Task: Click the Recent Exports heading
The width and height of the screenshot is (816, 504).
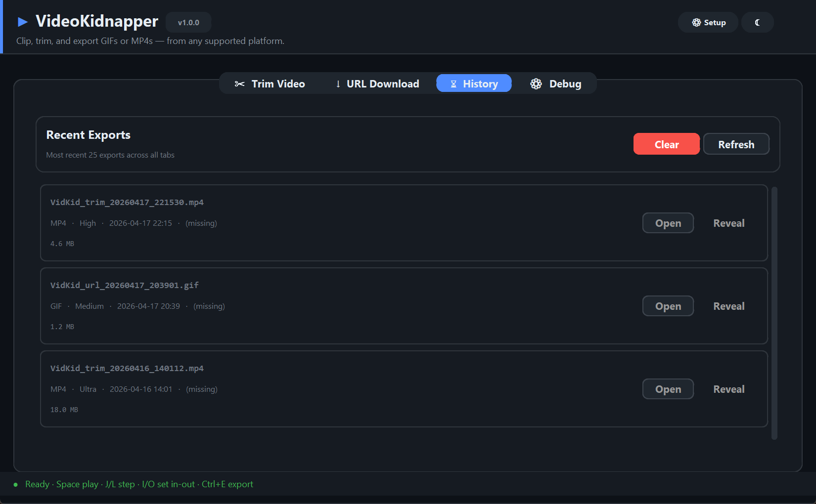Action: pyautogui.click(x=89, y=135)
